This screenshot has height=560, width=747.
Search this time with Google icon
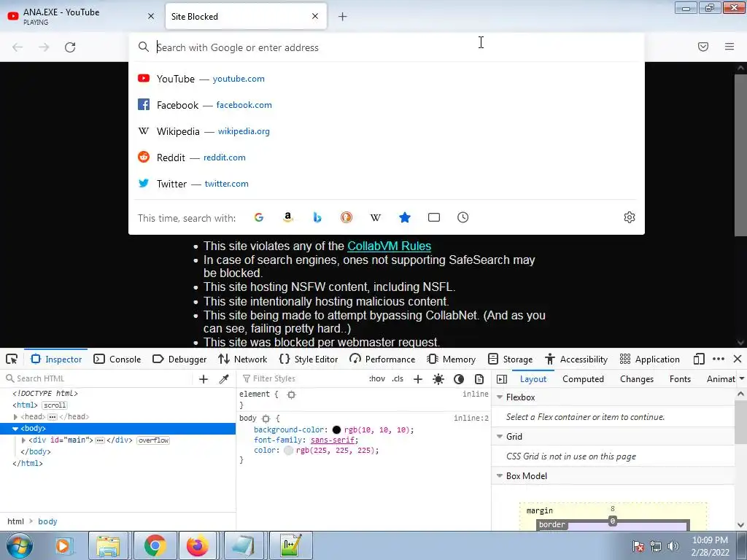click(259, 217)
